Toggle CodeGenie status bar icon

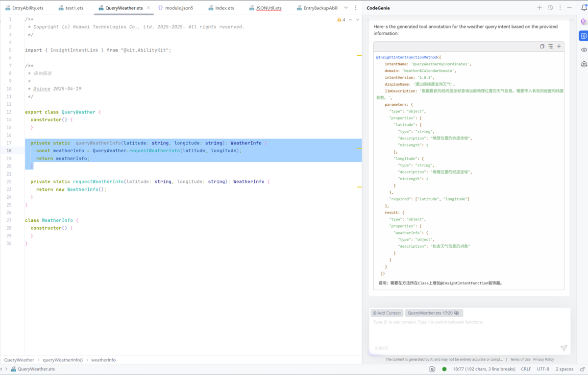click(x=432, y=369)
